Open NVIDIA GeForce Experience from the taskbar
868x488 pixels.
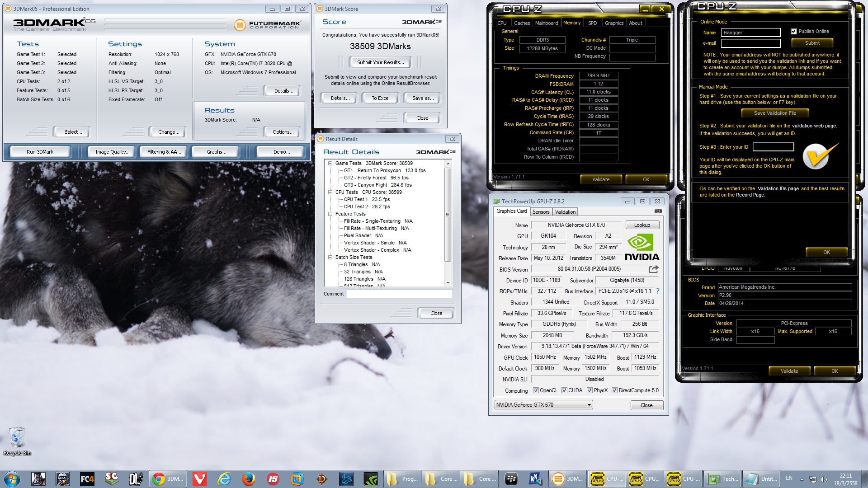[371, 479]
